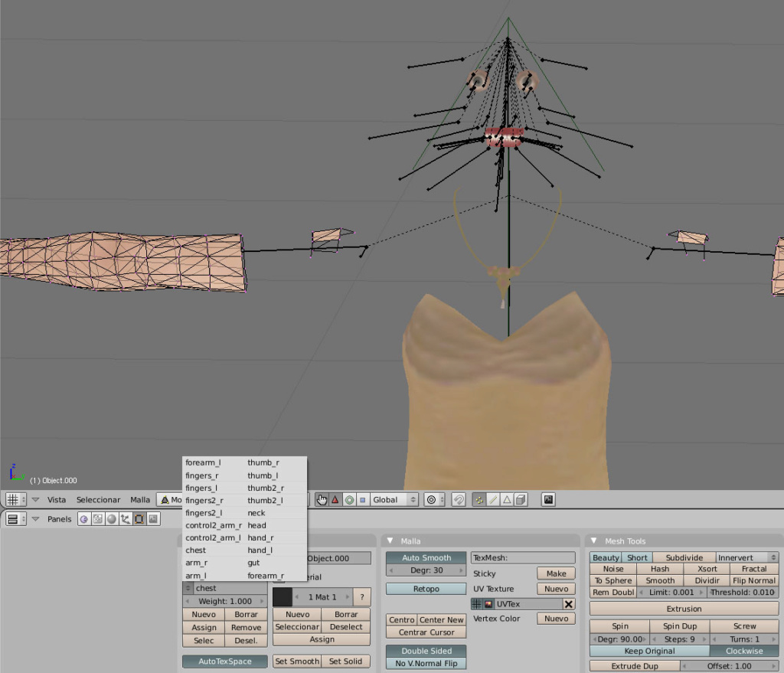This screenshot has height=673, width=784.
Task: Click the Set Smooth button
Action: [x=297, y=661]
